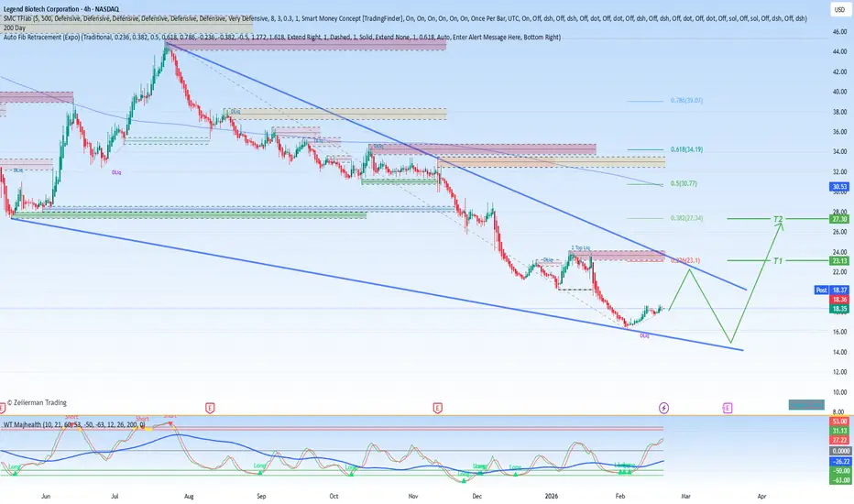
Task: Click the 31.13 oscillator value tag
Action: coord(838,431)
